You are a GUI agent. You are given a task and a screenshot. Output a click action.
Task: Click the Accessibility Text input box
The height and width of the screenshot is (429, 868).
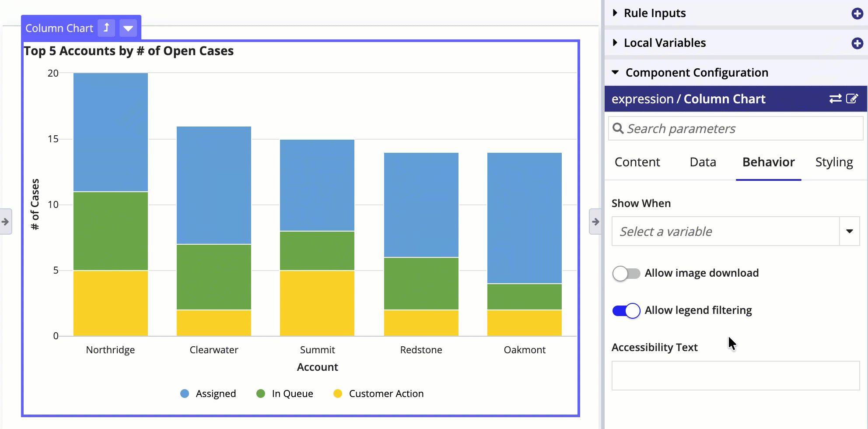(735, 376)
